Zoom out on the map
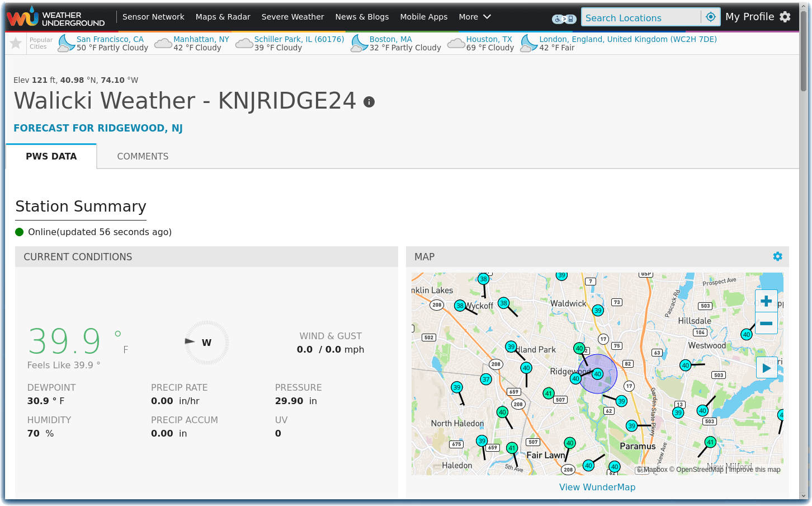The height and width of the screenshot is (506, 812). point(766,323)
